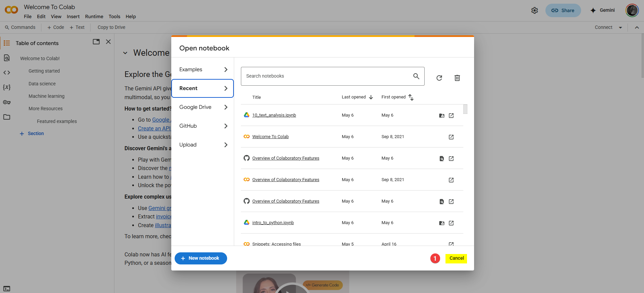Click the Share button
This screenshot has width=644, height=293.
click(x=563, y=10)
